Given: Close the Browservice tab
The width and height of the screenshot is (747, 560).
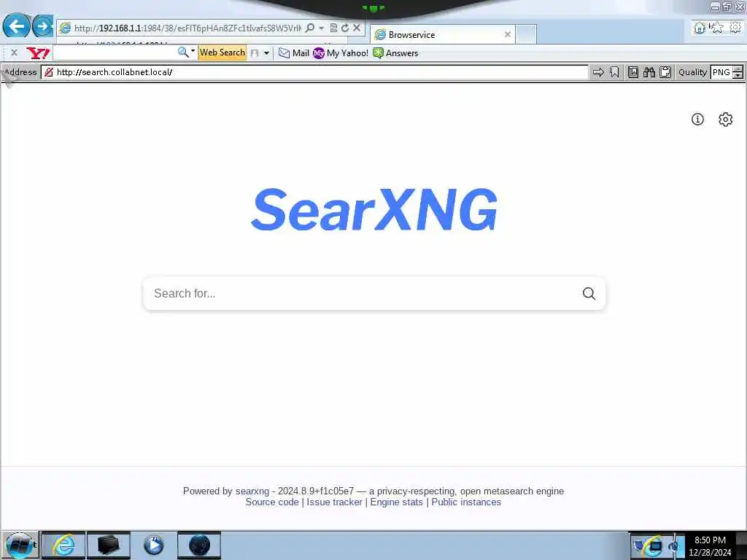Looking at the screenshot, I should click(508, 34).
